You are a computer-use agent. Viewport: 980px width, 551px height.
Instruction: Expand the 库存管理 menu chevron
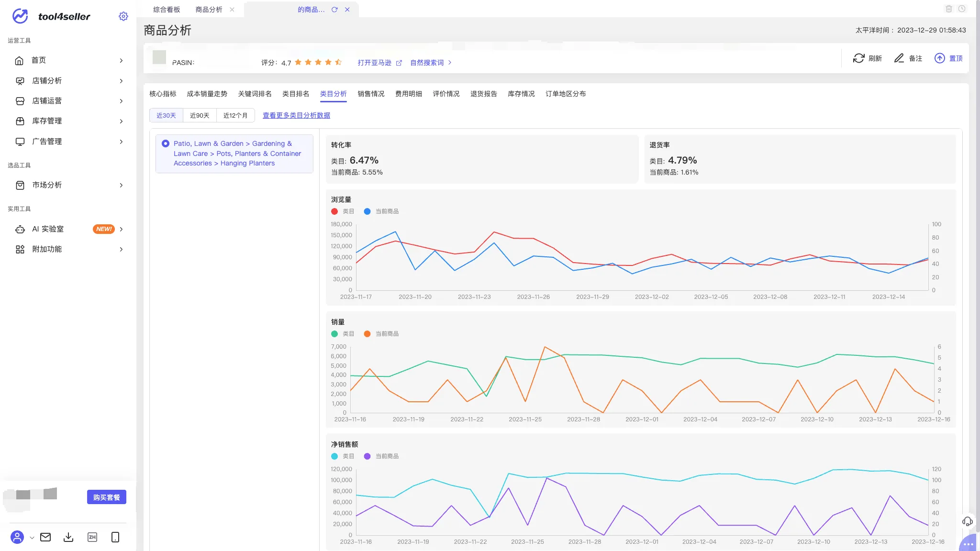pos(121,121)
